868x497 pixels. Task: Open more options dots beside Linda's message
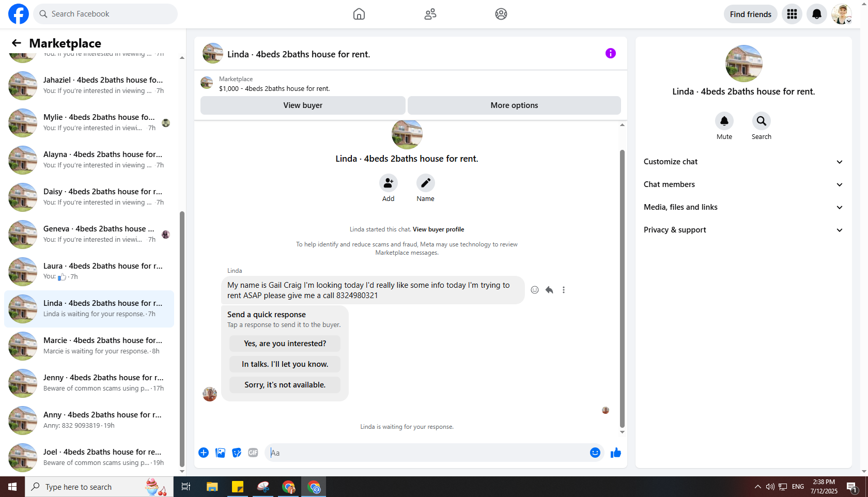564,290
